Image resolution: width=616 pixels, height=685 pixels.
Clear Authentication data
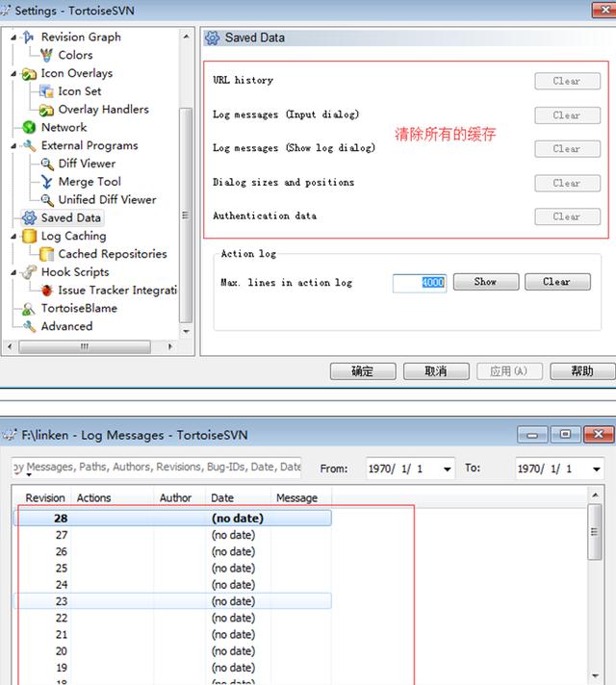[x=567, y=216]
